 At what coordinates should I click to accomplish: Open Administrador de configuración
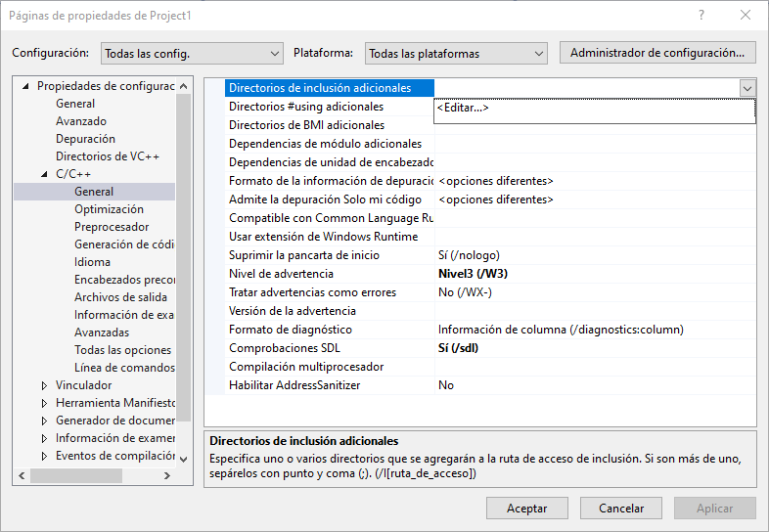657,53
